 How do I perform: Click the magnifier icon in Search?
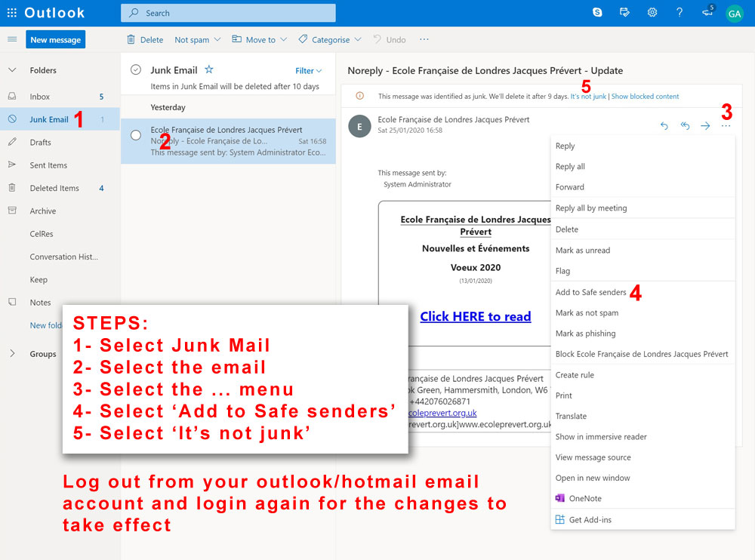click(134, 13)
